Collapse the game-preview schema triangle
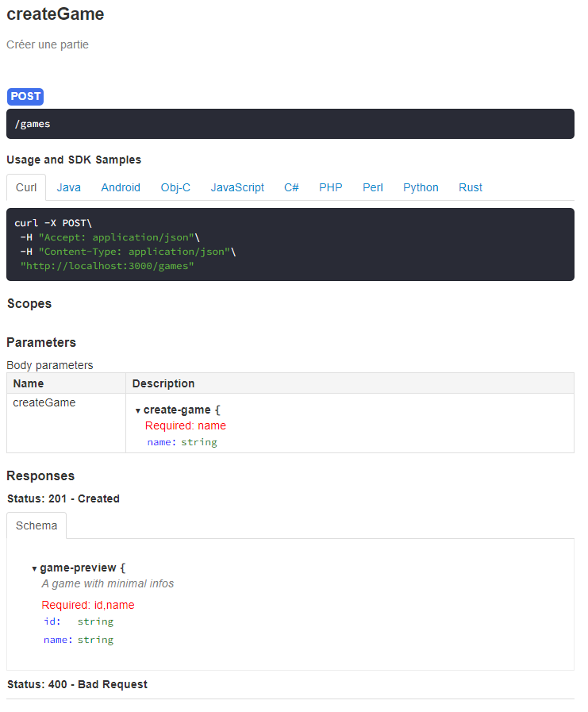 tap(34, 568)
